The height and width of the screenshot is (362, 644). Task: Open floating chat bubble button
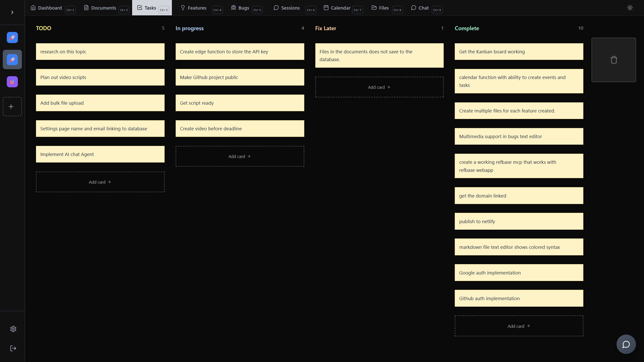click(x=626, y=344)
